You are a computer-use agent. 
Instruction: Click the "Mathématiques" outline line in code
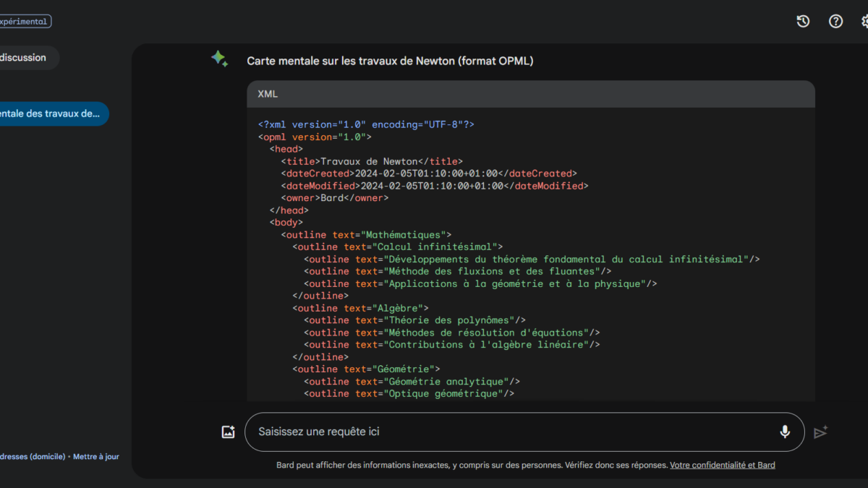(366, 235)
